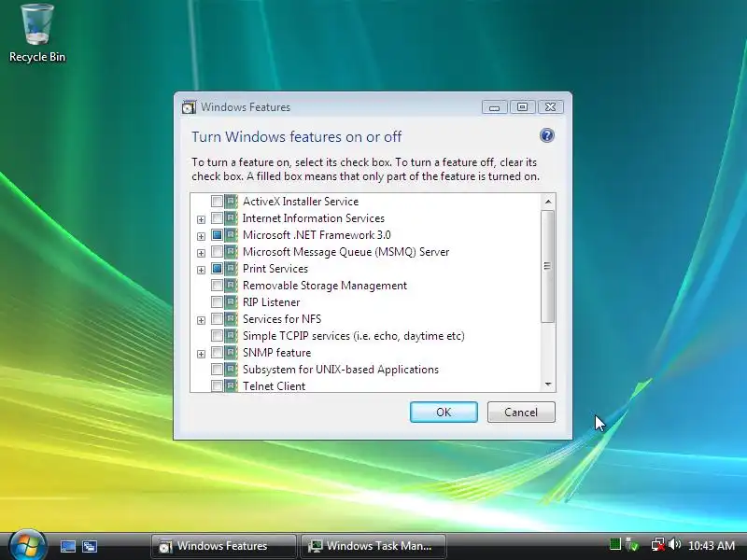Image resolution: width=747 pixels, height=560 pixels.
Task: Click the Switch between windows quick launch icon
Action: (89, 546)
